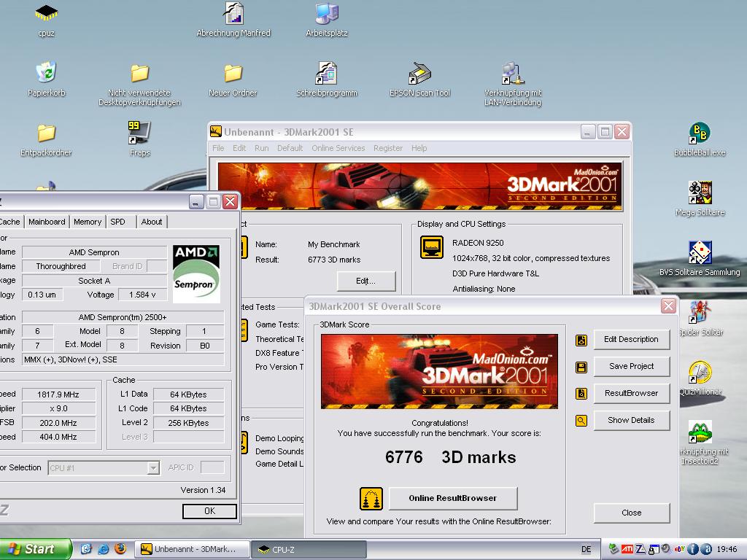Switch to the CPU-Z taskbar button
The image size is (747, 560).
(x=309, y=550)
